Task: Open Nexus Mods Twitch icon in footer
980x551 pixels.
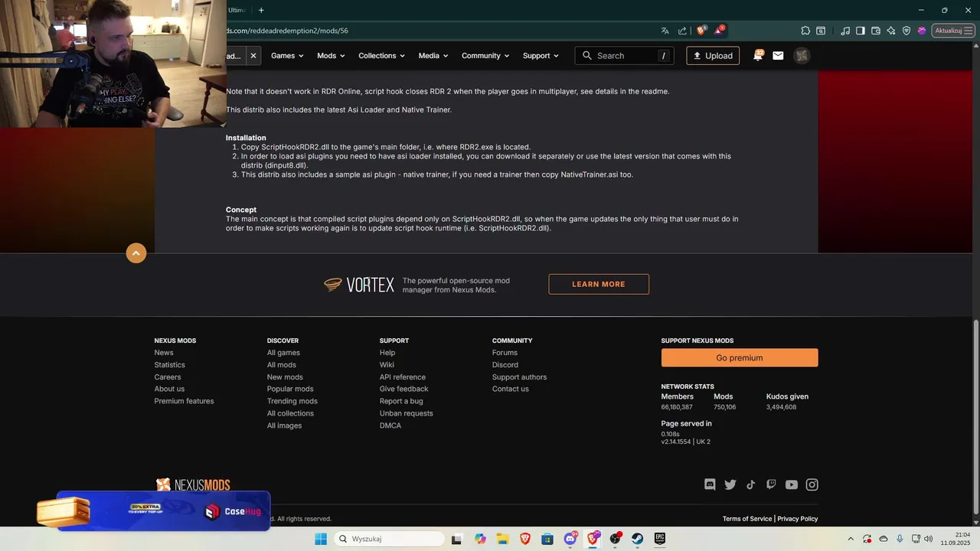Action: point(771,484)
